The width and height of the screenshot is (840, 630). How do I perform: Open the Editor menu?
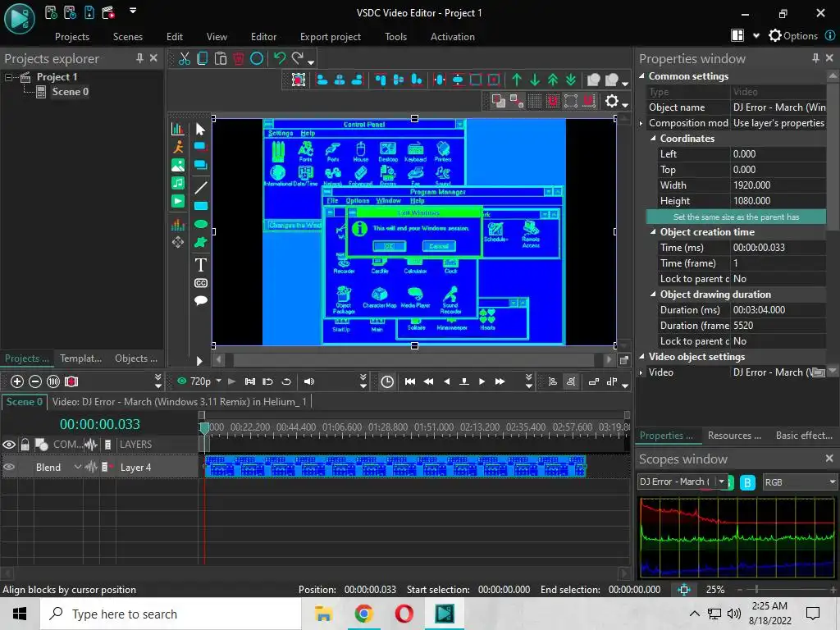point(263,36)
